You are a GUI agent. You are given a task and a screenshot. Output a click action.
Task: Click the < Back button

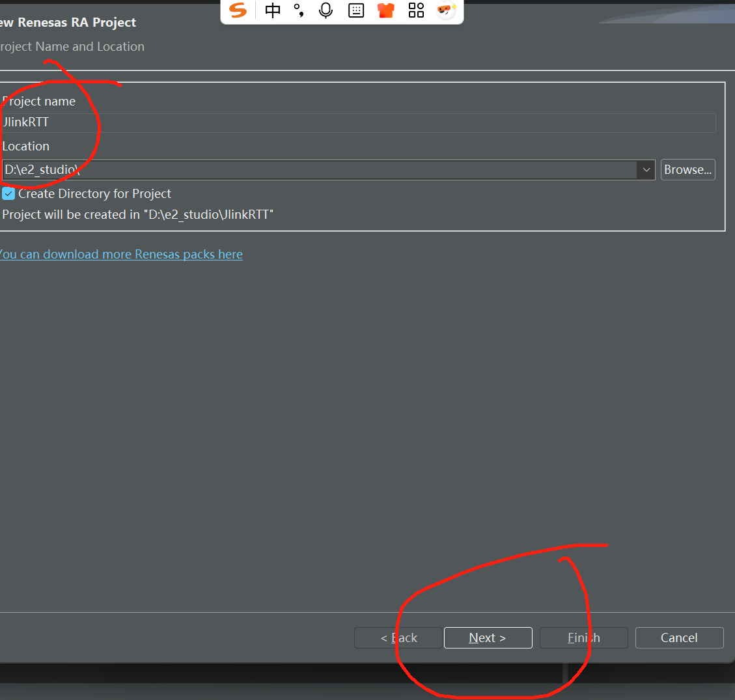(398, 637)
